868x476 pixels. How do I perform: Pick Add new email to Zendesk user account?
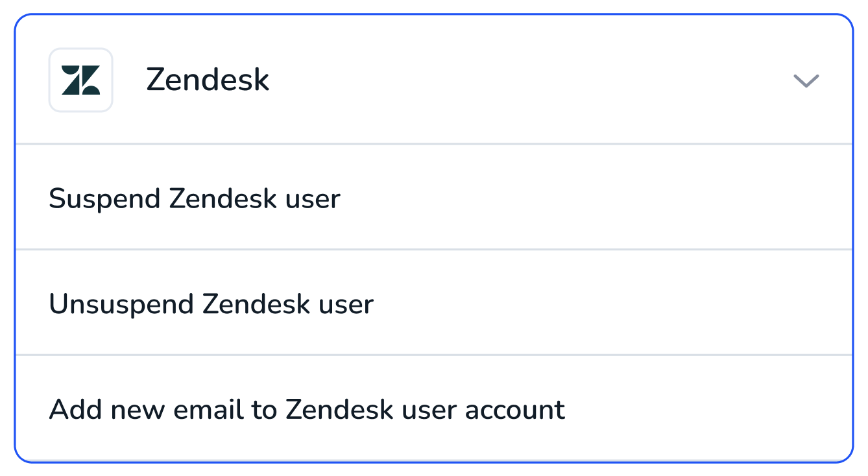tap(433, 409)
